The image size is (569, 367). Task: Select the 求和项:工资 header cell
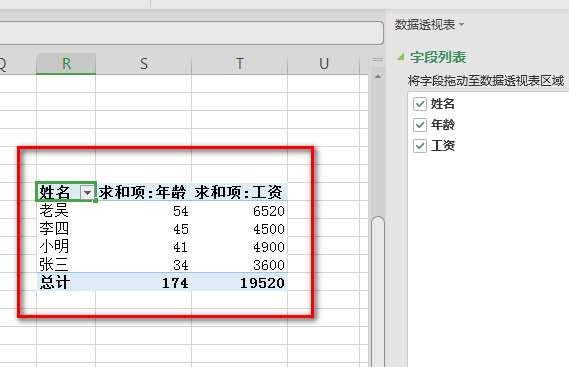click(240, 192)
